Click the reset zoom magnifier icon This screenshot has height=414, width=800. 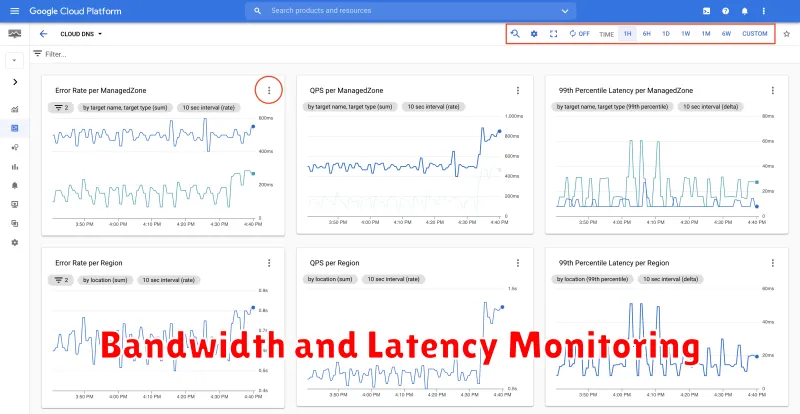515,34
